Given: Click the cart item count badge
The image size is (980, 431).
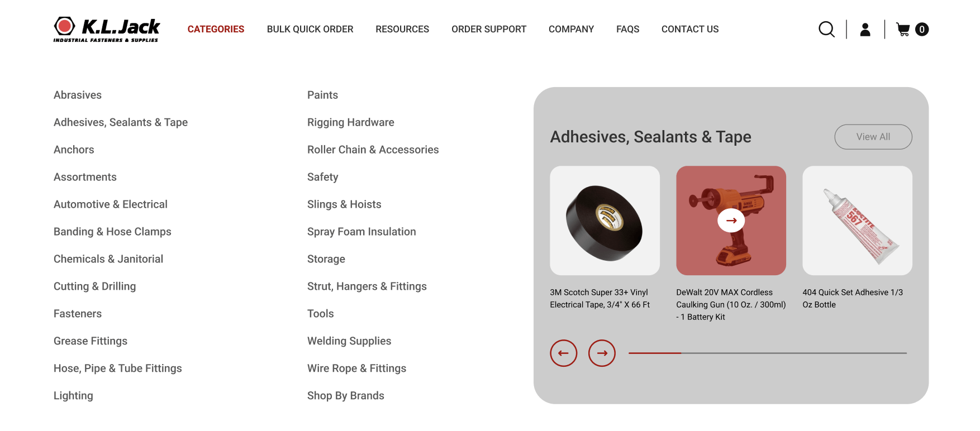Looking at the screenshot, I should [922, 29].
